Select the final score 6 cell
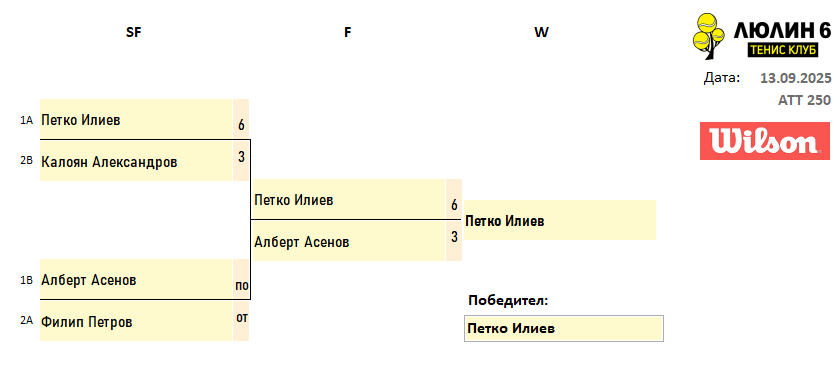This screenshot has height=380, width=840. coord(454,199)
